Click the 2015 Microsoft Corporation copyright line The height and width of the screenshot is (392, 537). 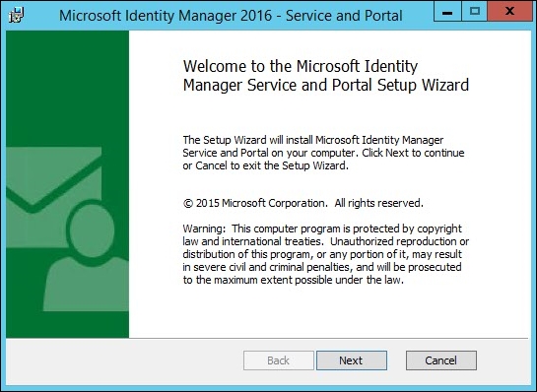point(303,203)
